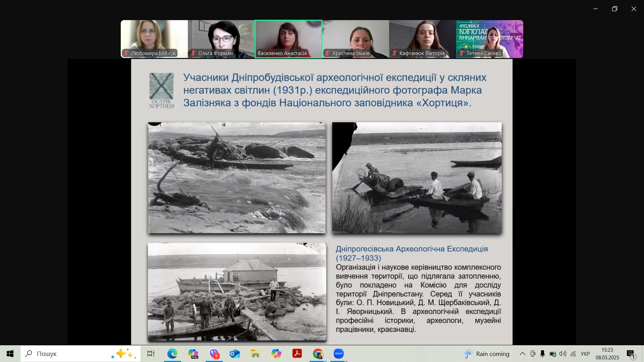Open the Windows Start menu
The height and width of the screenshot is (362, 644).
pos(10,354)
